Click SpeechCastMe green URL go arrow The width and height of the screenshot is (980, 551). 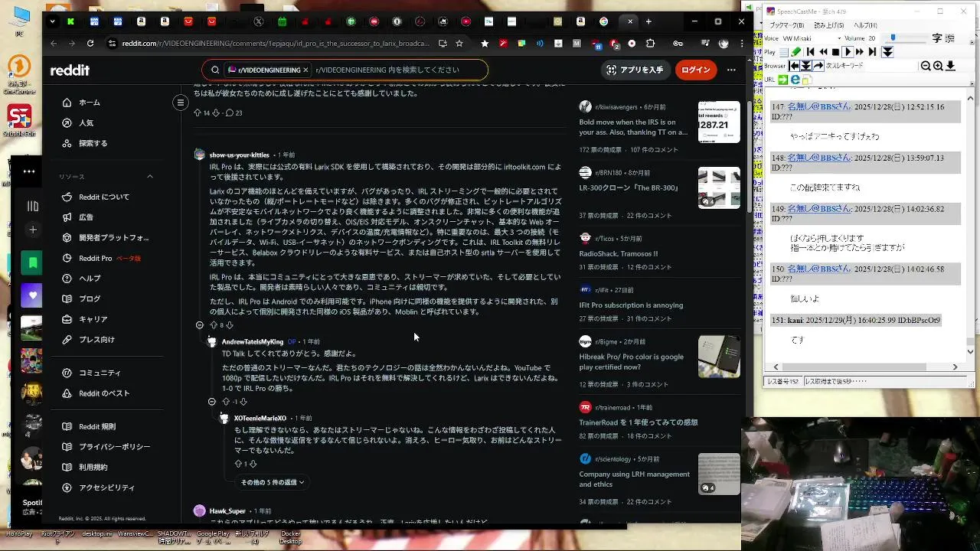(x=783, y=80)
